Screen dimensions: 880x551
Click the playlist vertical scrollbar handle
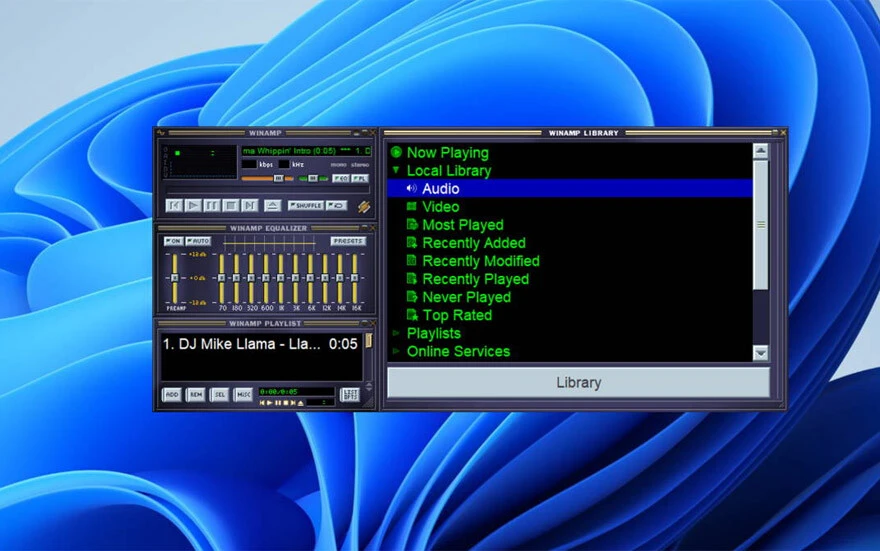tap(369, 341)
